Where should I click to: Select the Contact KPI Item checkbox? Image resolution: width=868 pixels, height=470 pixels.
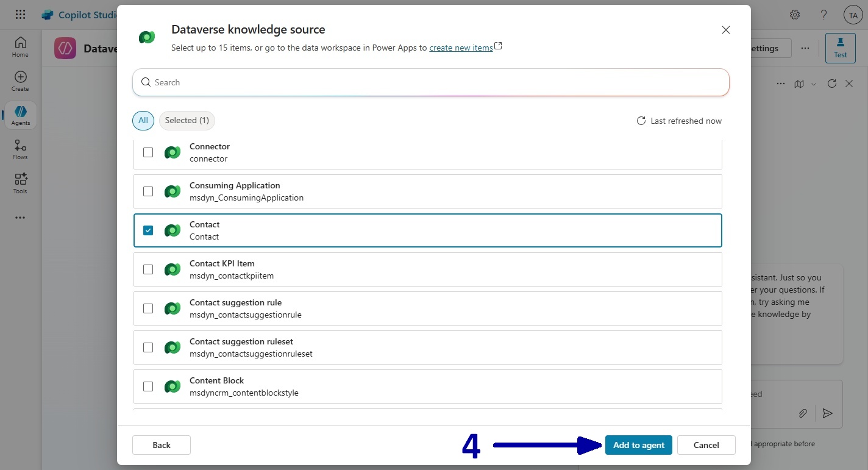pos(148,269)
